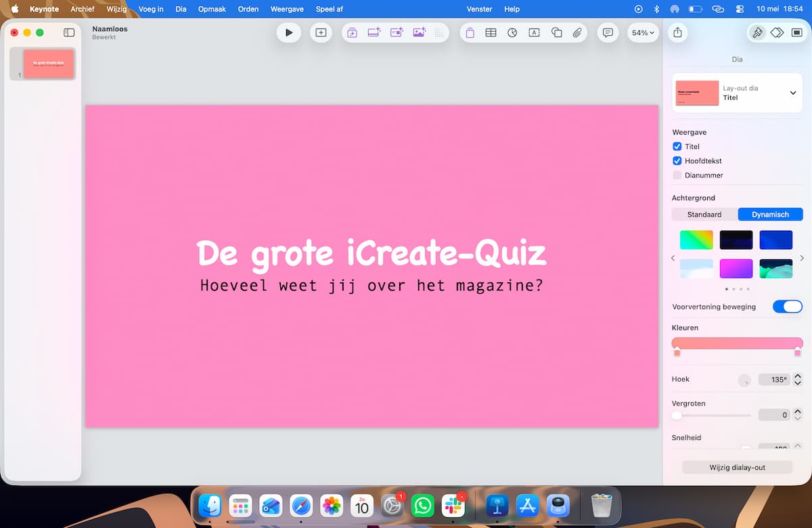
Task: Increase Vergroten value with up stepper
Action: [798, 412]
